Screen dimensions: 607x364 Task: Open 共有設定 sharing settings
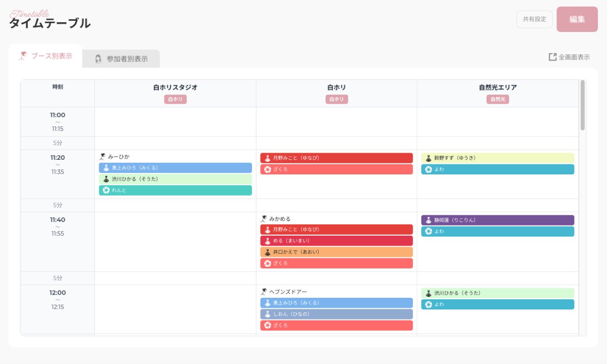pyautogui.click(x=534, y=19)
